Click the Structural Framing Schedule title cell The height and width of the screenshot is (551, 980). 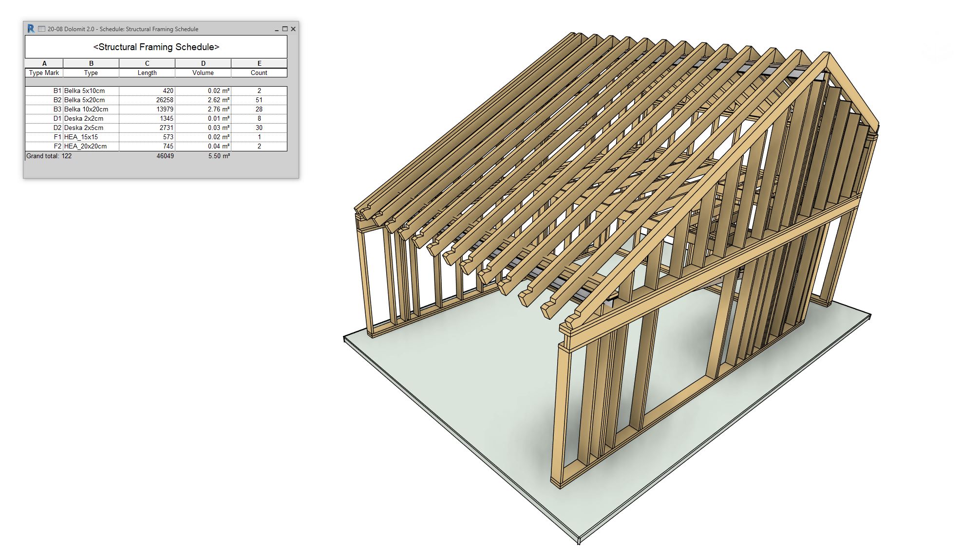tap(156, 47)
